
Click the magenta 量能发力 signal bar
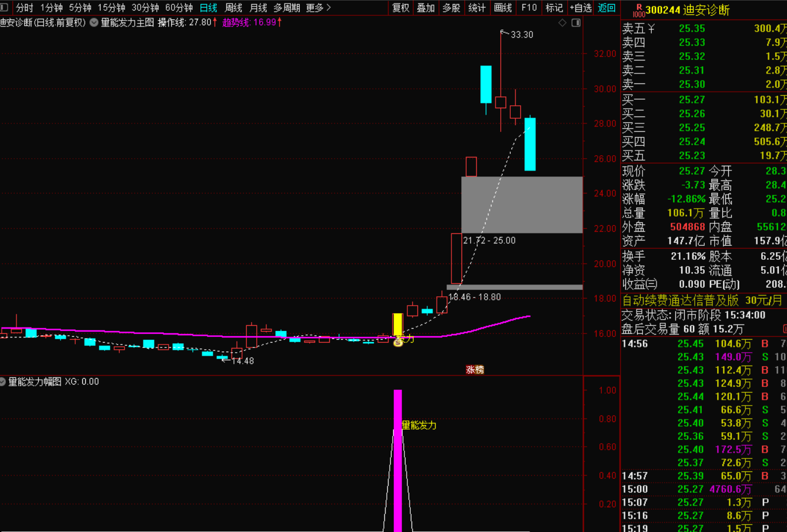click(398, 459)
